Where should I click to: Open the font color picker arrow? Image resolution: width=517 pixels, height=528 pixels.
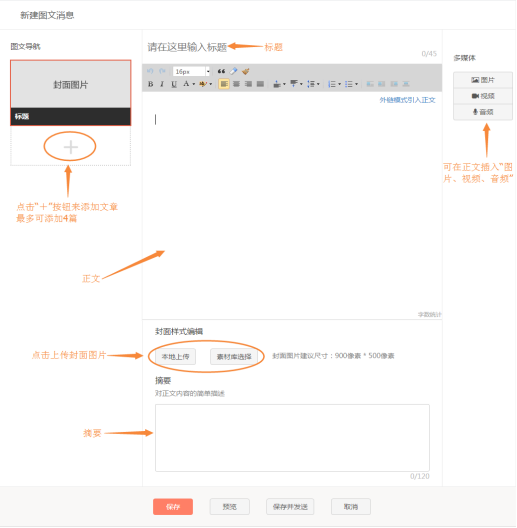(x=194, y=84)
